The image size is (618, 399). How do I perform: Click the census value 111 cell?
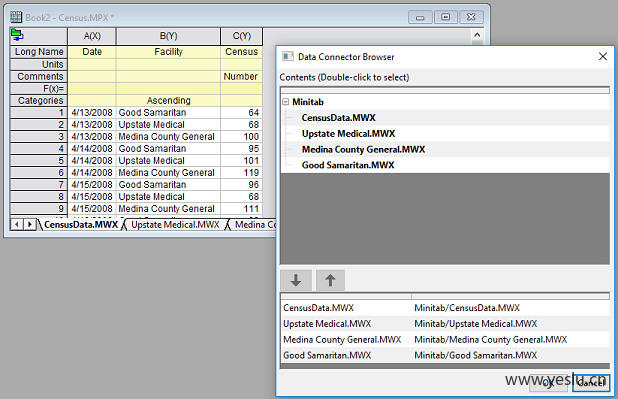coord(242,209)
